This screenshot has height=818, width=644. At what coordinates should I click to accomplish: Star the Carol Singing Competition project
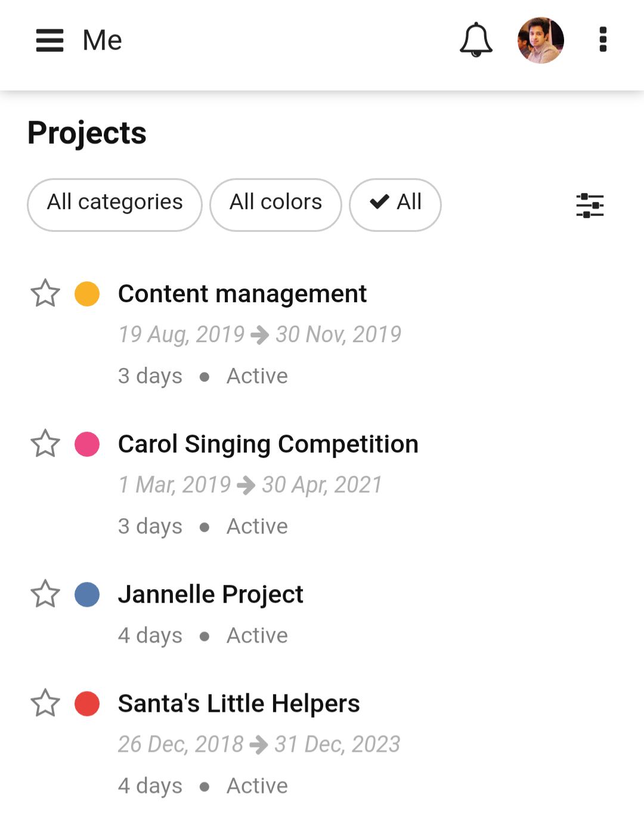(x=45, y=444)
